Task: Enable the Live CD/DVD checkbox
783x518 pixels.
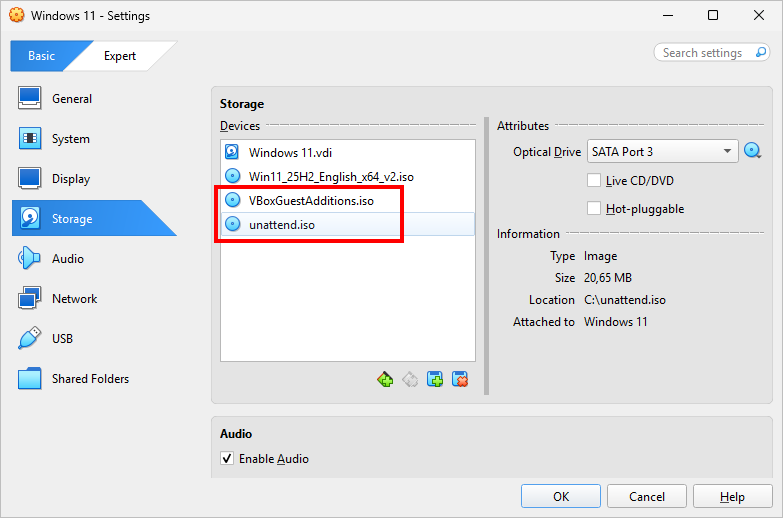Action: point(594,180)
